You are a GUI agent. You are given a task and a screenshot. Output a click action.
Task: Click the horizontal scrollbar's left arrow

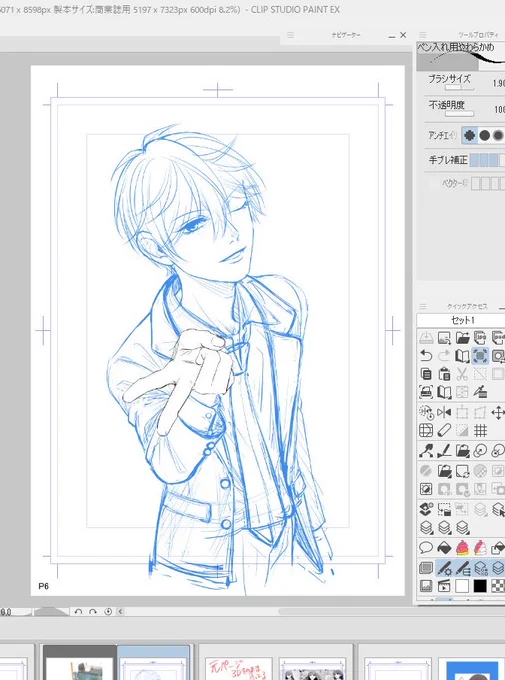(120, 611)
